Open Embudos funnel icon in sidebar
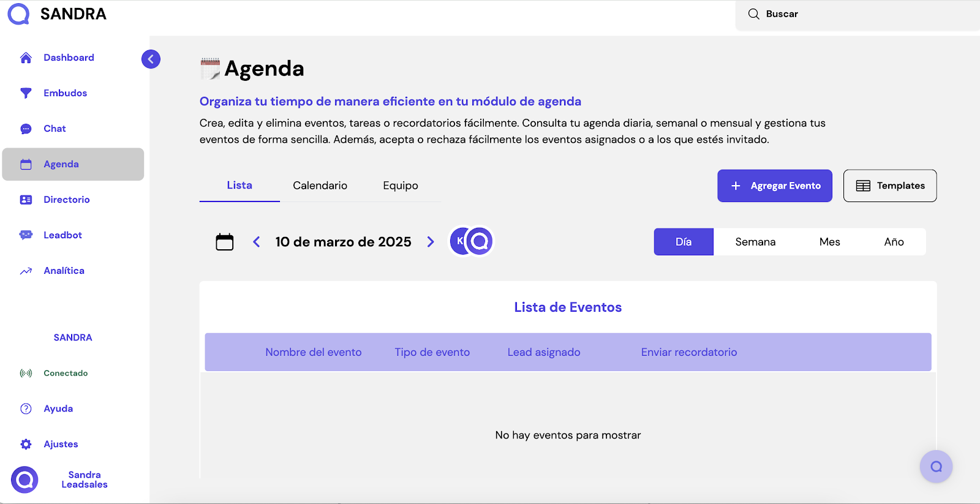 coord(26,93)
